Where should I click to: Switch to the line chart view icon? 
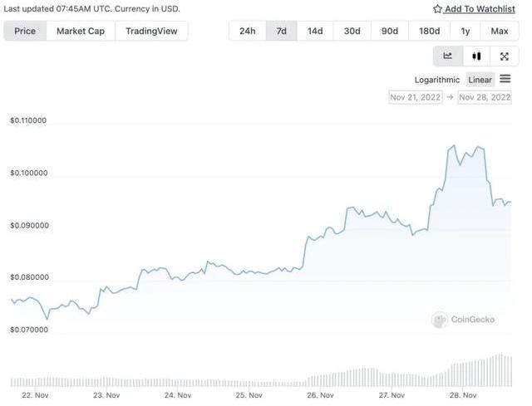coord(448,56)
